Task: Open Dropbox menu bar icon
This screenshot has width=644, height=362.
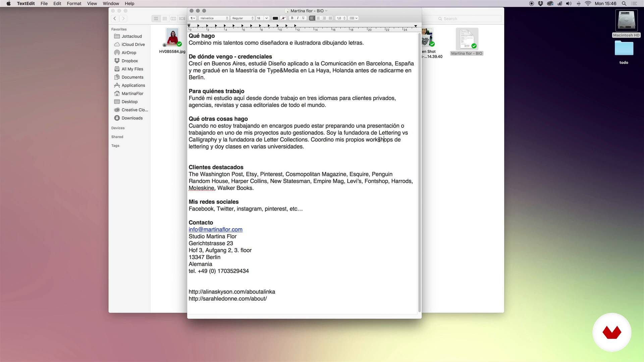Action: point(540,3)
